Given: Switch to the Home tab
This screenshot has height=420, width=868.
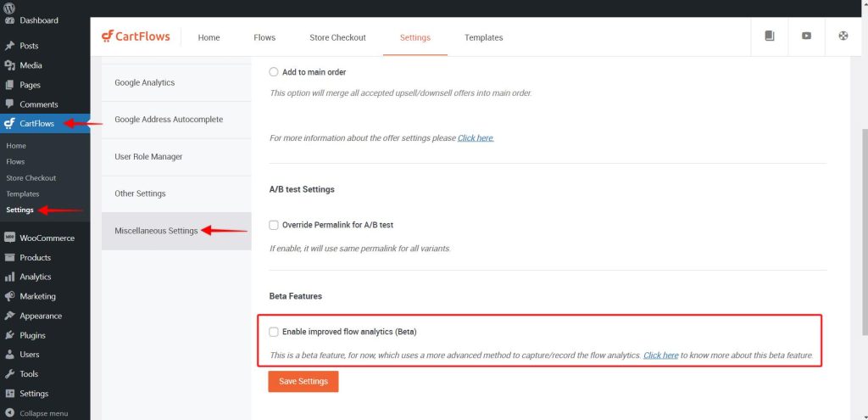Looking at the screenshot, I should coord(209,37).
